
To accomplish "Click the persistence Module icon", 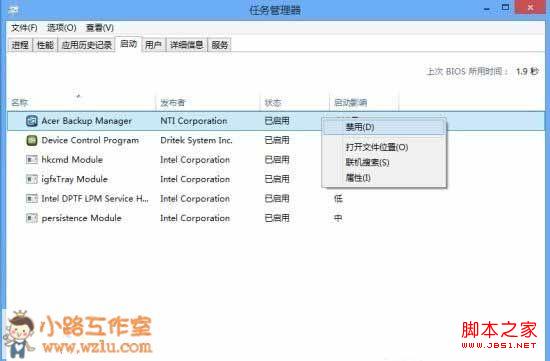I will (x=32, y=218).
